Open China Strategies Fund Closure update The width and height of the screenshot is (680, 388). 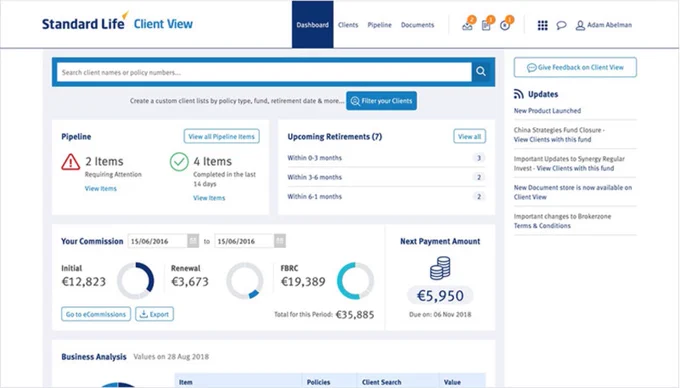tap(559, 134)
